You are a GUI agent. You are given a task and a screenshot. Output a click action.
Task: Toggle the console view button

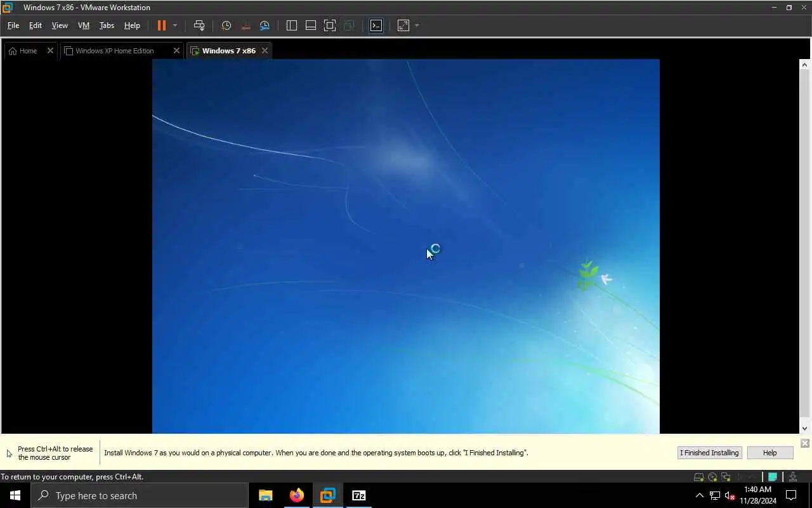[376, 25]
